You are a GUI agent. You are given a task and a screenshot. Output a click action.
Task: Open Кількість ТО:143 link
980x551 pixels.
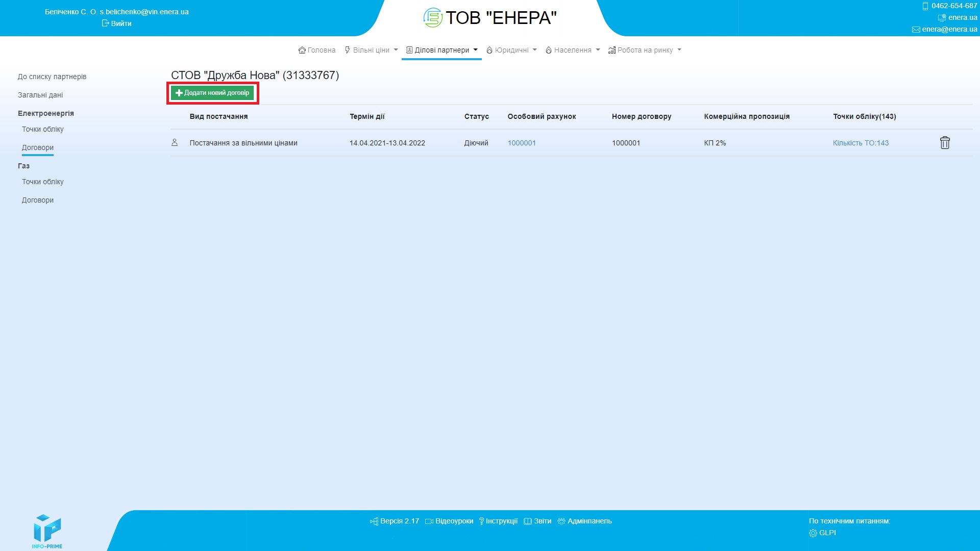[861, 143]
